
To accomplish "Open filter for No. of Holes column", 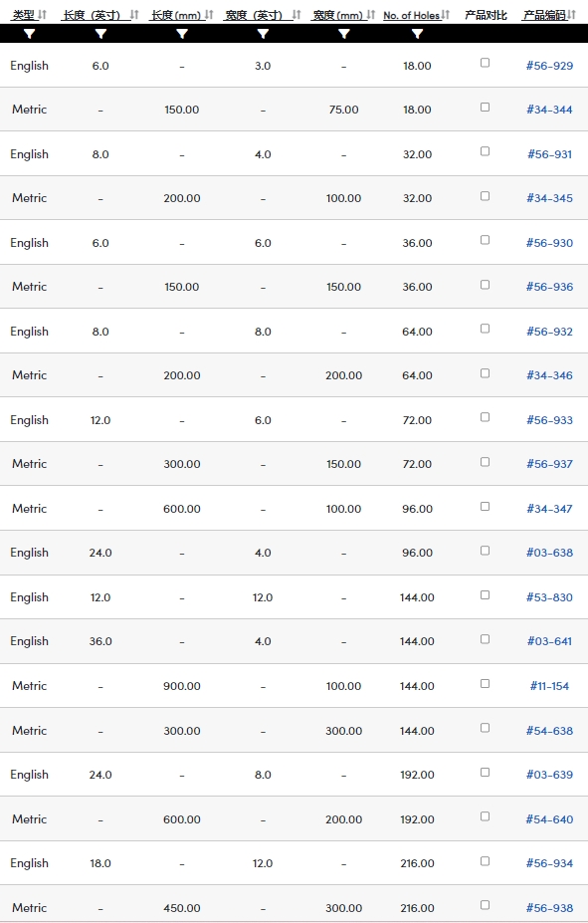I will (x=417, y=34).
